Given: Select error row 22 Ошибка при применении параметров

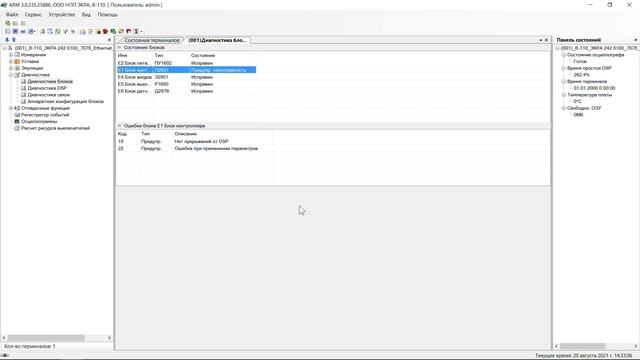Looking at the screenshot, I should [195, 149].
